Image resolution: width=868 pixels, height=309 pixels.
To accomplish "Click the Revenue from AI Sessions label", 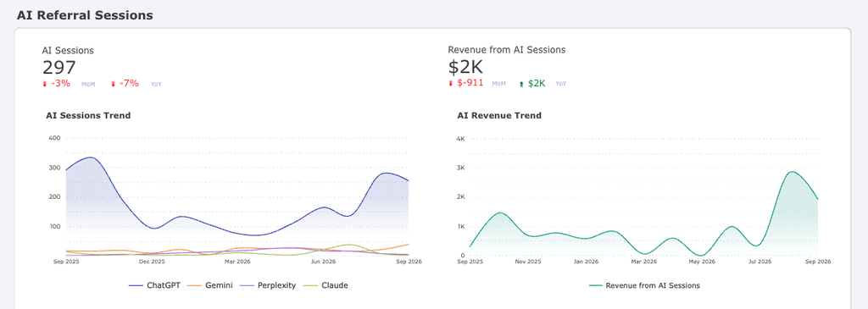I will coord(507,50).
